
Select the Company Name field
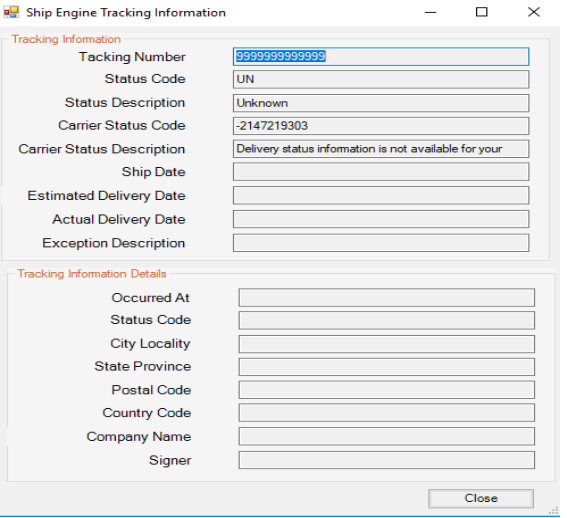[x=387, y=436]
